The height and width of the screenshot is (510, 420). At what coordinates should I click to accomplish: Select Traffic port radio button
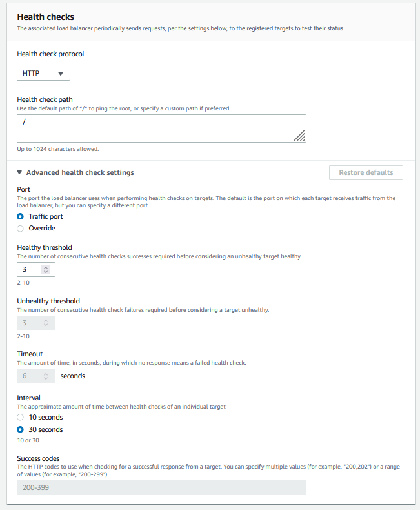[x=21, y=216]
